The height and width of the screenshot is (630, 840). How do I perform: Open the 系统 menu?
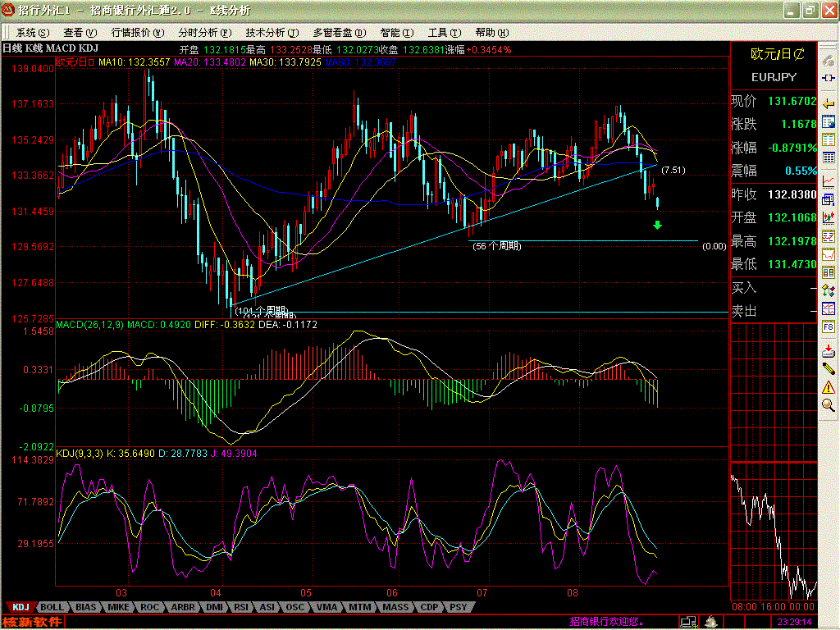[x=32, y=33]
